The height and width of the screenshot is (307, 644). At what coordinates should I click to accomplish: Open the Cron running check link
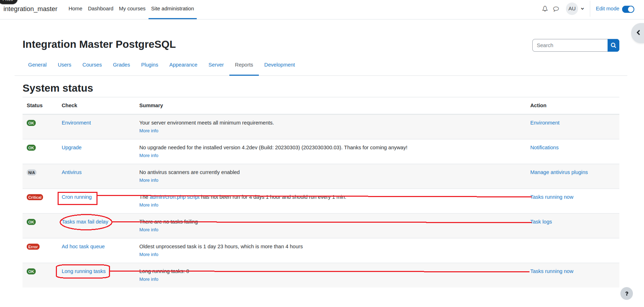[x=77, y=197]
